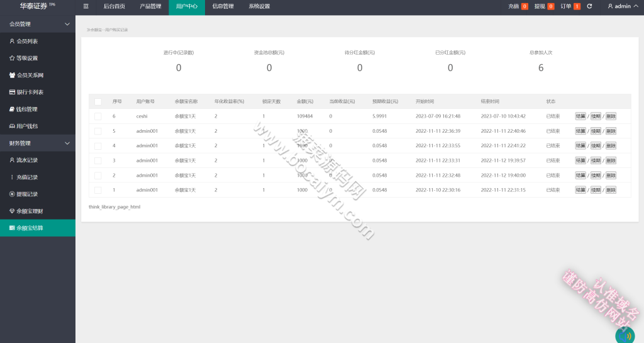Switch to 用户中心 top tab
This screenshot has width=644, height=343.
(186, 6)
